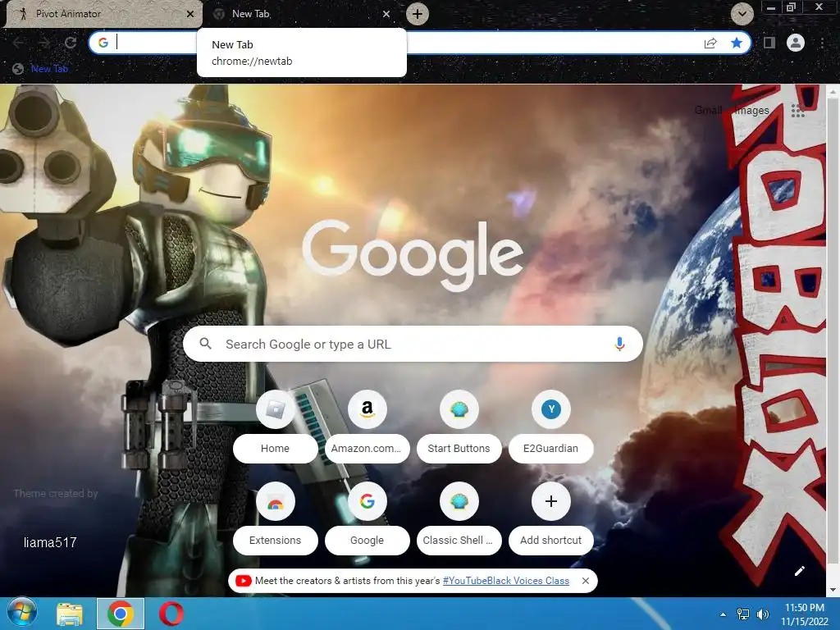The width and height of the screenshot is (840, 630).
Task: Open the Amazon.com shortcut icon
Action: [x=367, y=409]
